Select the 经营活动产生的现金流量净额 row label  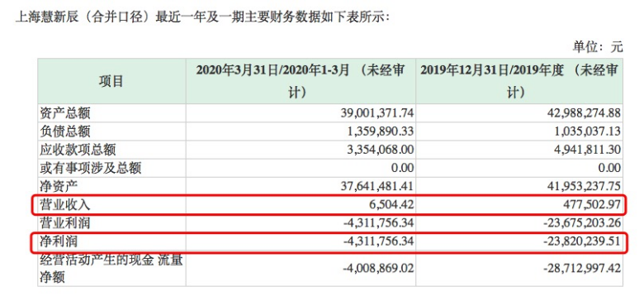(x=111, y=269)
